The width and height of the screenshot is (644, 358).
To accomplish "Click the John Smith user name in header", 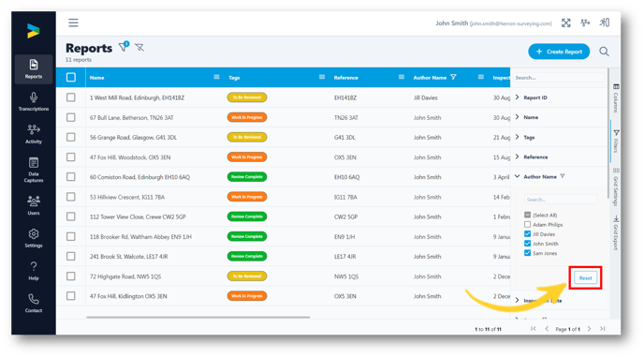I will 452,23.
